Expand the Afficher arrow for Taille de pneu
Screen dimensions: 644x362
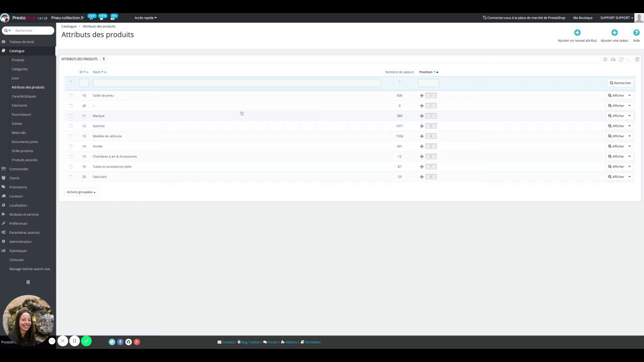(629, 96)
